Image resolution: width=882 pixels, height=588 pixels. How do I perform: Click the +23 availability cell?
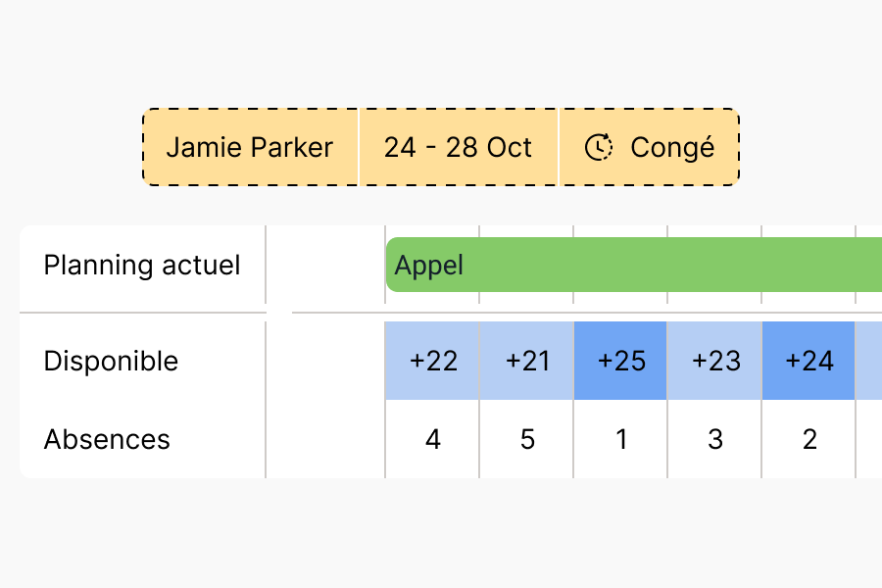(715, 361)
